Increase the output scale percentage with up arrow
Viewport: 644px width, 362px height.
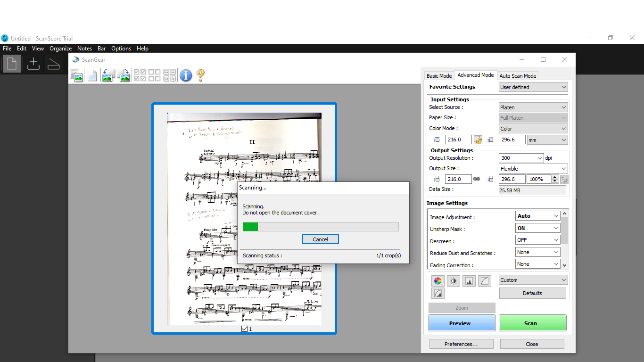pos(555,177)
